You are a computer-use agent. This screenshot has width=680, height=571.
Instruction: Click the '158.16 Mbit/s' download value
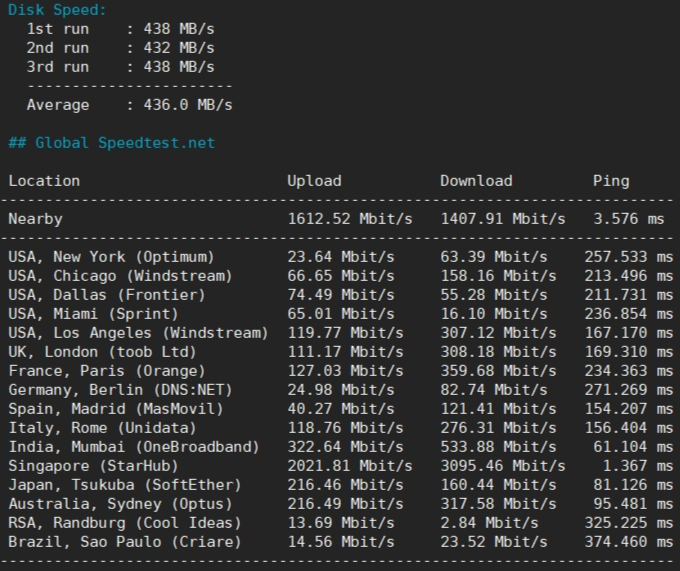(x=498, y=276)
